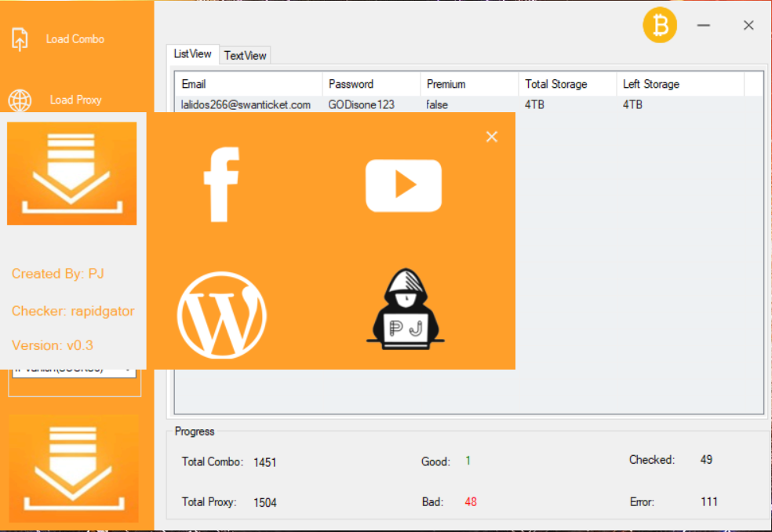The height and width of the screenshot is (532, 772).
Task: Close the orange social links overlay
Action: 492,137
